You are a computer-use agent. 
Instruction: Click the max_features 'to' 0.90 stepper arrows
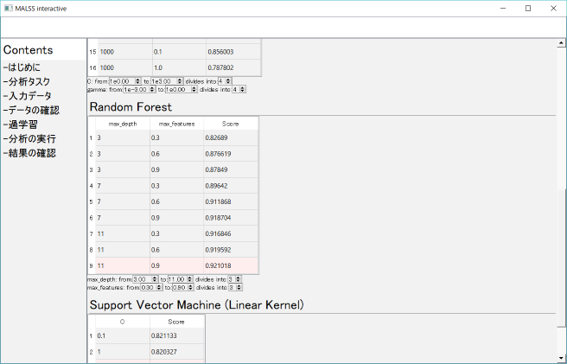click(191, 287)
